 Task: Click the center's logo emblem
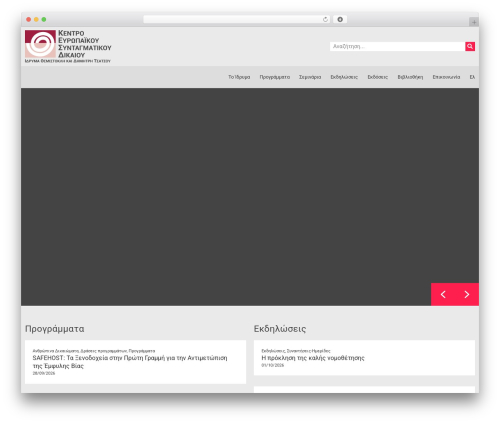(40, 44)
